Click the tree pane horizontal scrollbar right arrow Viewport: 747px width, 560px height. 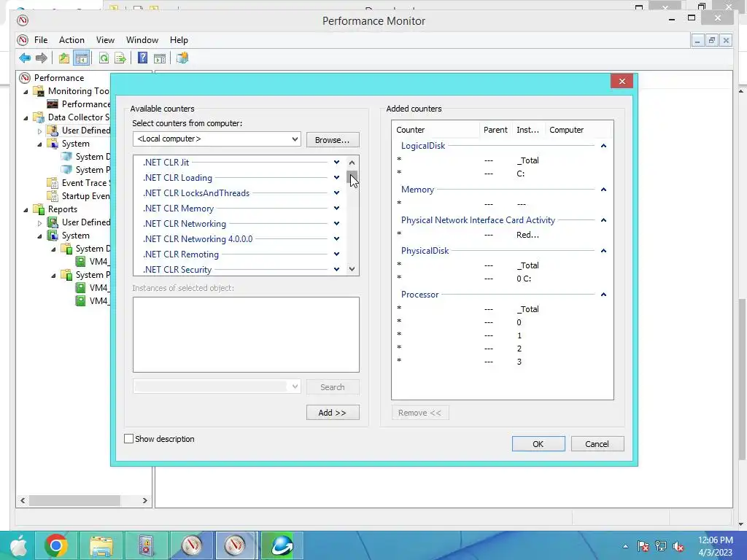coord(145,500)
